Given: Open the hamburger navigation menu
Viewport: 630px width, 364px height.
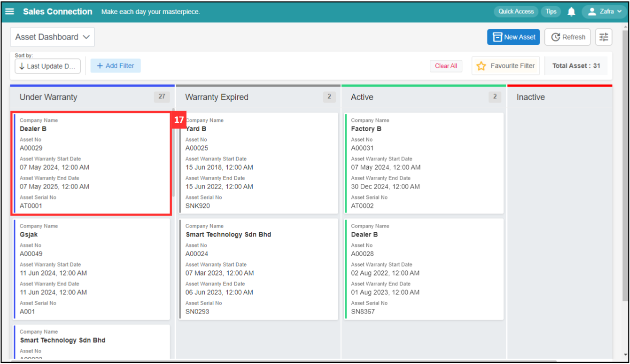Looking at the screenshot, I should coord(10,11).
